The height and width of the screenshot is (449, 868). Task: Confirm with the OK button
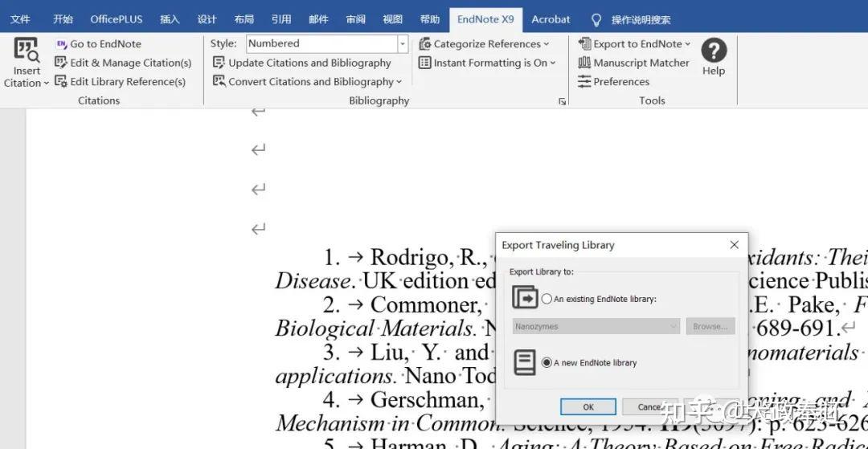(x=588, y=407)
